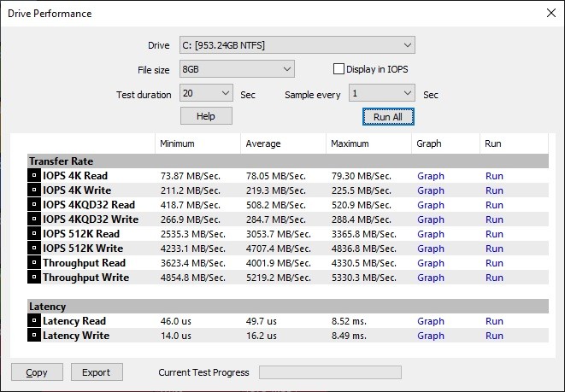565x392 pixels.
Task: Click the Maximum column header
Action: 368,143
